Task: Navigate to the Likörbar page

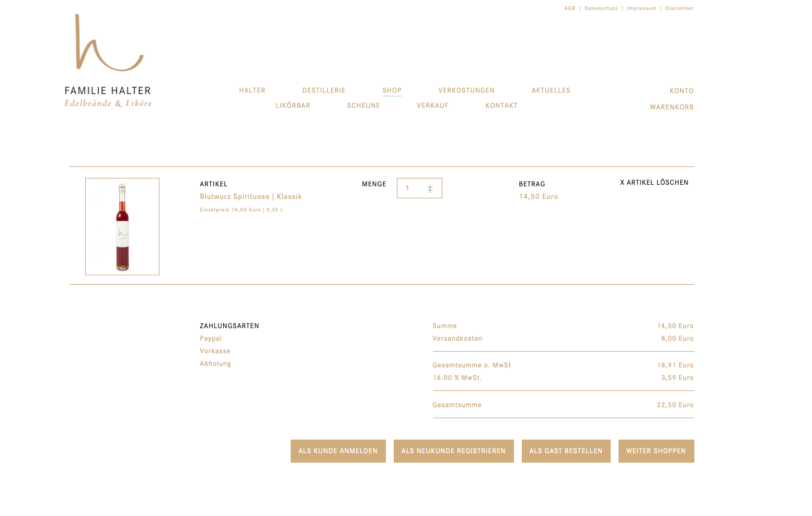Action: coord(293,106)
